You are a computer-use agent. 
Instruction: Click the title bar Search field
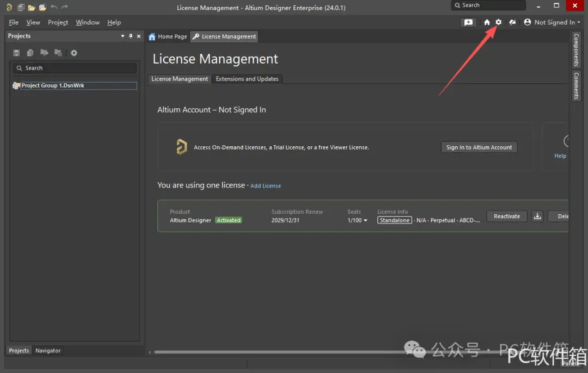[x=488, y=5]
